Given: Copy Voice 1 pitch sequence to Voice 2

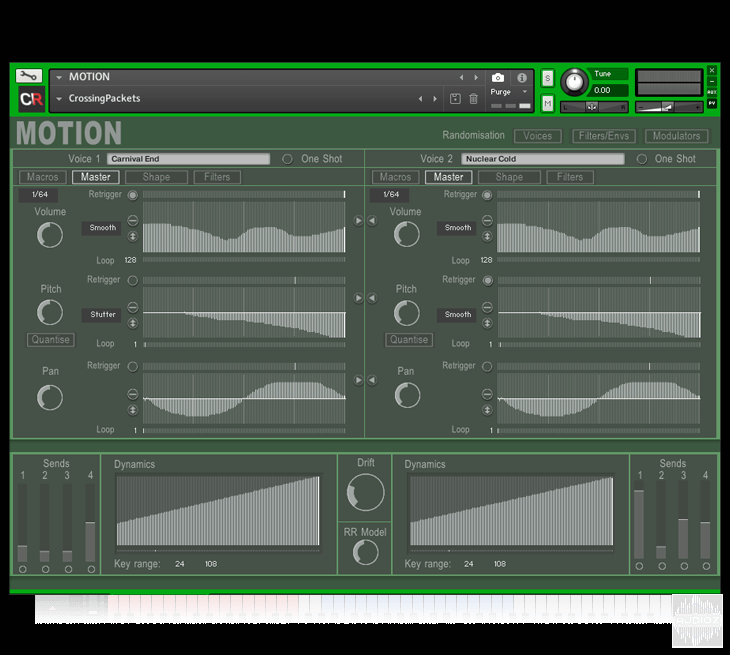Looking at the screenshot, I should click(358, 298).
